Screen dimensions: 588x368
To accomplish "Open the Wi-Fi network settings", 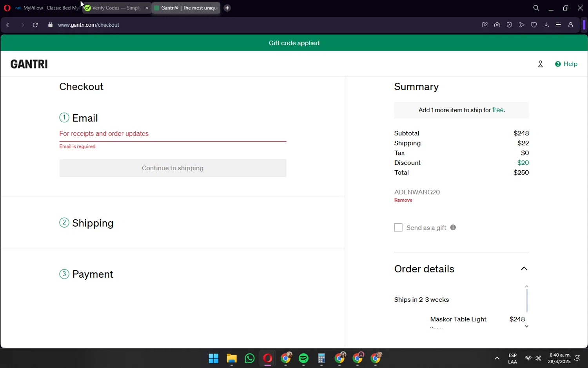I will pyautogui.click(x=528, y=358).
